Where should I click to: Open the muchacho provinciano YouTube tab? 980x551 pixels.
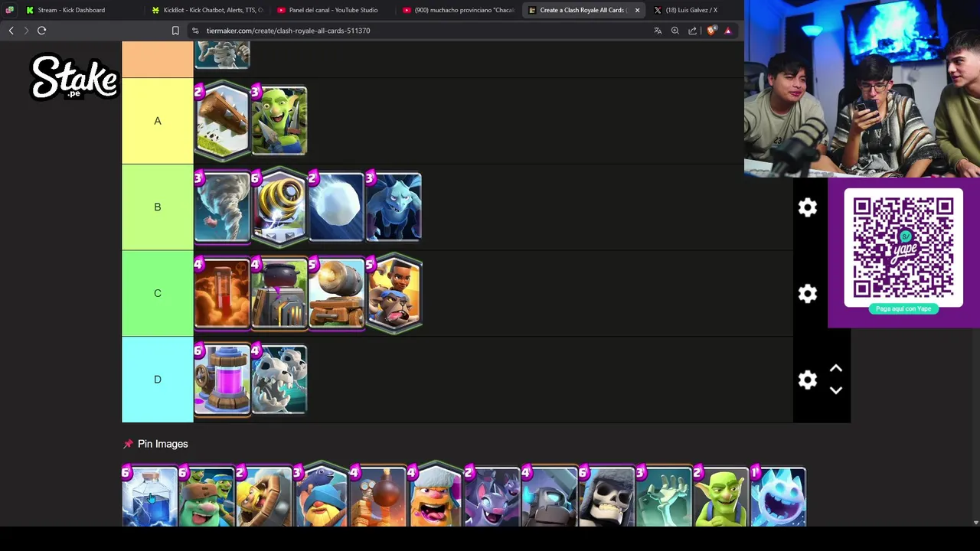tap(458, 10)
